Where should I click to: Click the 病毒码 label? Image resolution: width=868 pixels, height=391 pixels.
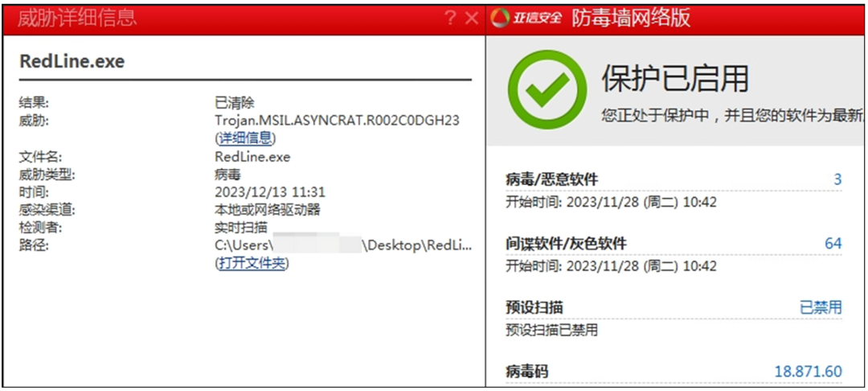click(527, 371)
